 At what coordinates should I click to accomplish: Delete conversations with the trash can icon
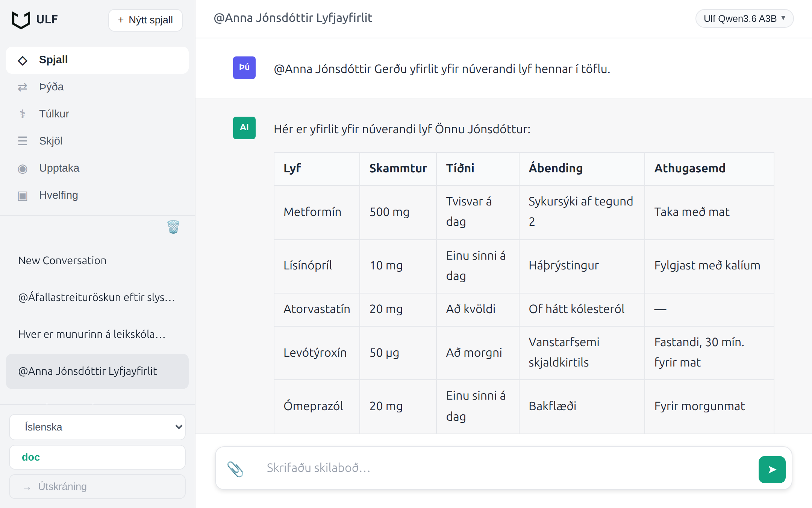pyautogui.click(x=173, y=227)
